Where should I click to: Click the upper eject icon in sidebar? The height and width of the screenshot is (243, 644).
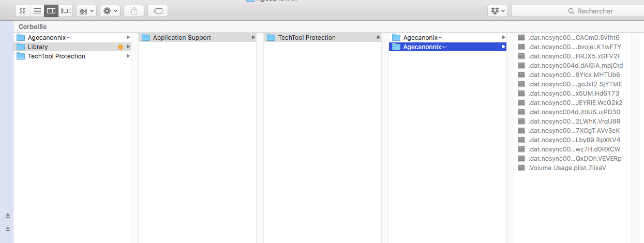(8, 215)
